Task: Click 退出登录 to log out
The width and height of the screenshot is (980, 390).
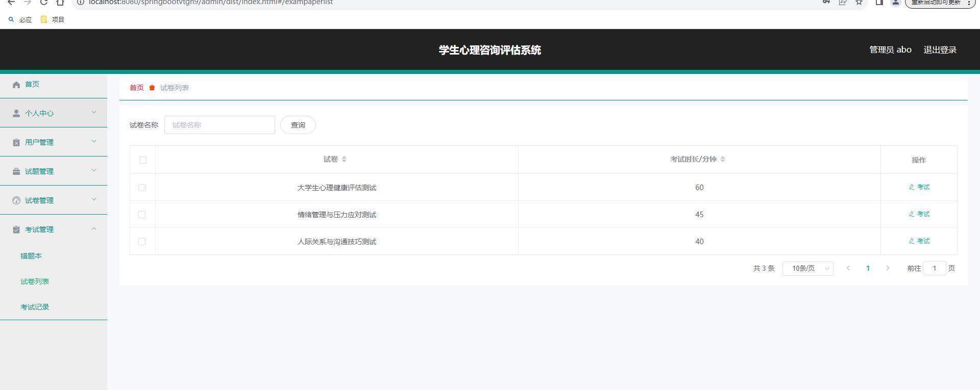Action: coord(940,50)
